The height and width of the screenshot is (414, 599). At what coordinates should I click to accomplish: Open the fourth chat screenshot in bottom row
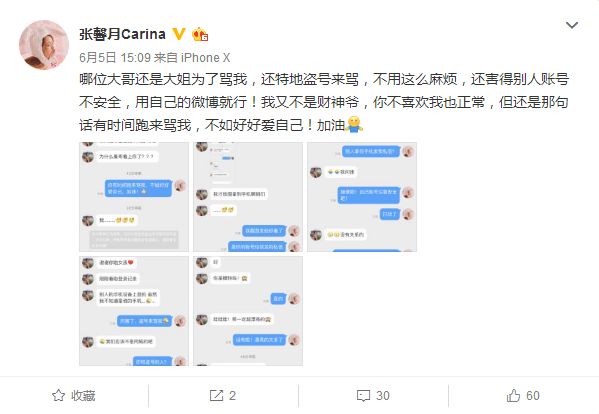pos(134,311)
